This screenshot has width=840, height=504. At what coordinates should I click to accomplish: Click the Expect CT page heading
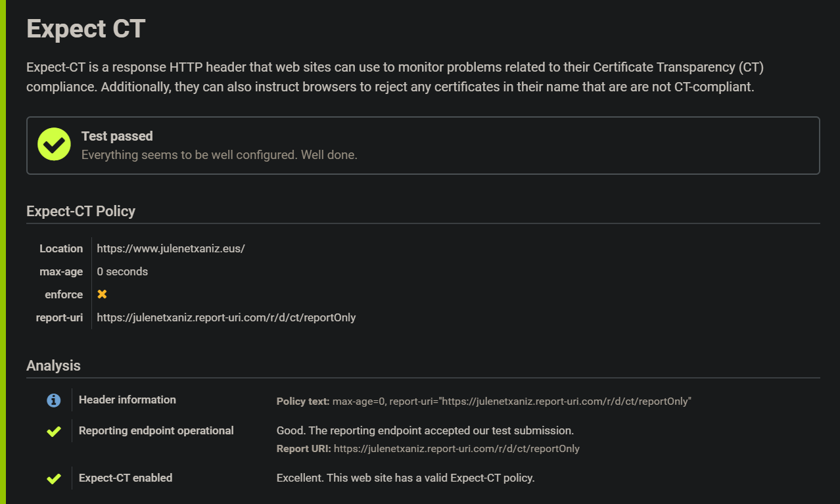85,29
